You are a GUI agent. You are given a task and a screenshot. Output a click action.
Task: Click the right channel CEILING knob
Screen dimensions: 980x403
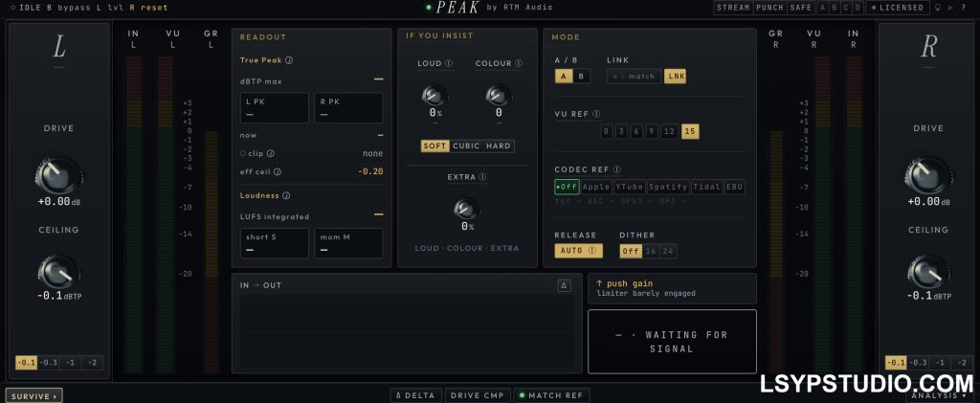coord(928,272)
